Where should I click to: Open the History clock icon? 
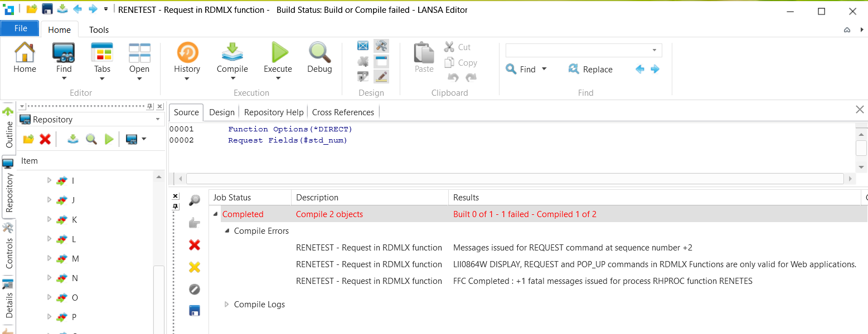pyautogui.click(x=187, y=52)
